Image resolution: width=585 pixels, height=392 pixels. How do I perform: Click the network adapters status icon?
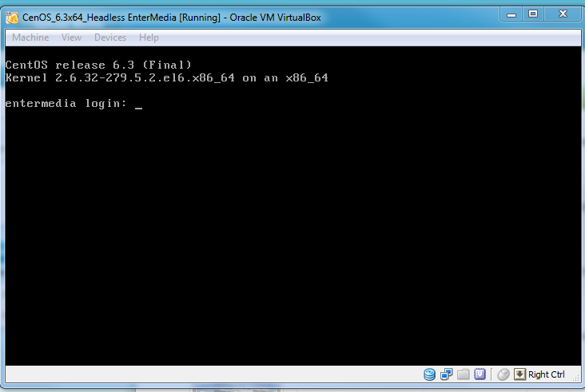446,374
